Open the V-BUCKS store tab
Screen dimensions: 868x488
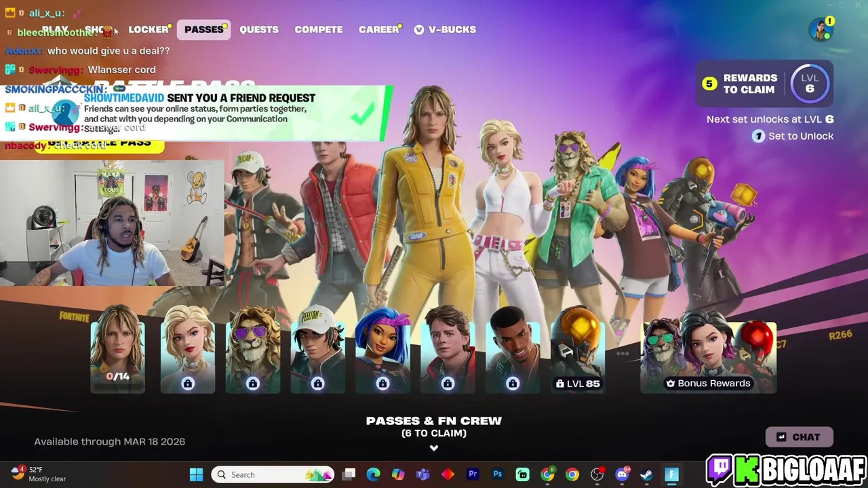446,30
